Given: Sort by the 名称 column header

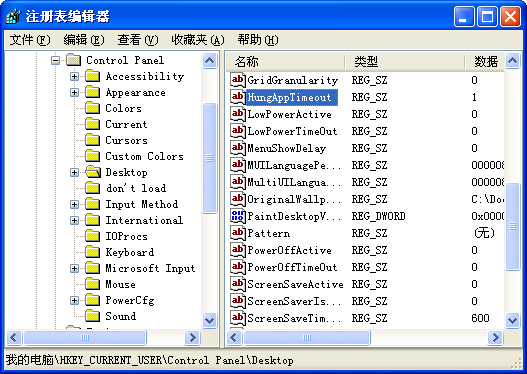Looking at the screenshot, I should (x=285, y=61).
